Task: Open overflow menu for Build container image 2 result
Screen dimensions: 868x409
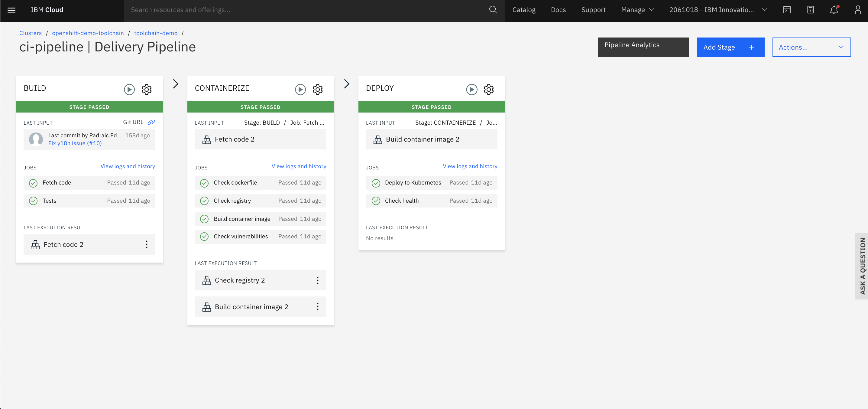Action: (x=317, y=306)
